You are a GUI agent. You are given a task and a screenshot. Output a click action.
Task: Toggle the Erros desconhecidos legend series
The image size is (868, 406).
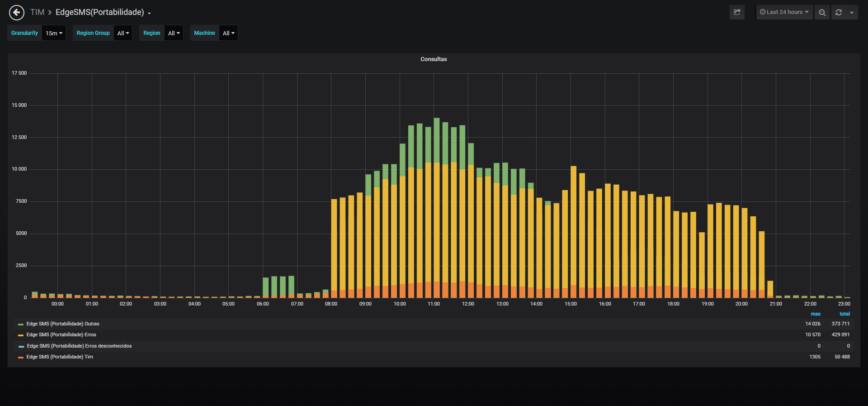pos(79,346)
